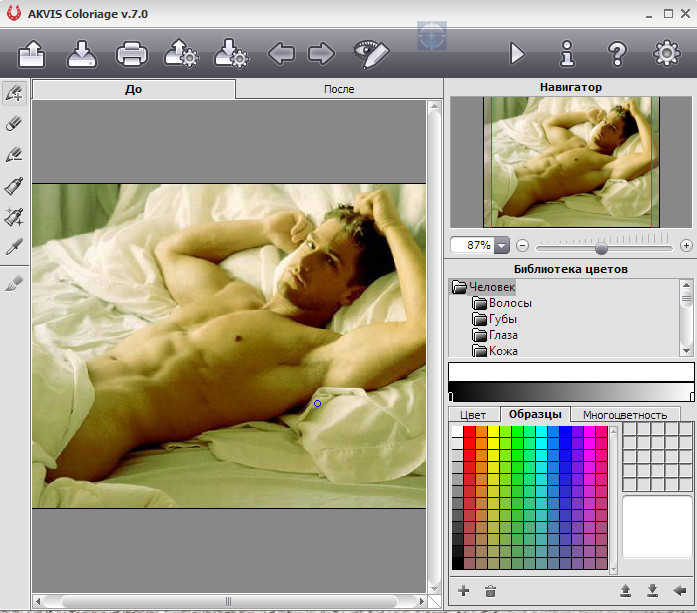The image size is (697, 613).
Task: Select the Eraser tool
Action: click(x=14, y=124)
